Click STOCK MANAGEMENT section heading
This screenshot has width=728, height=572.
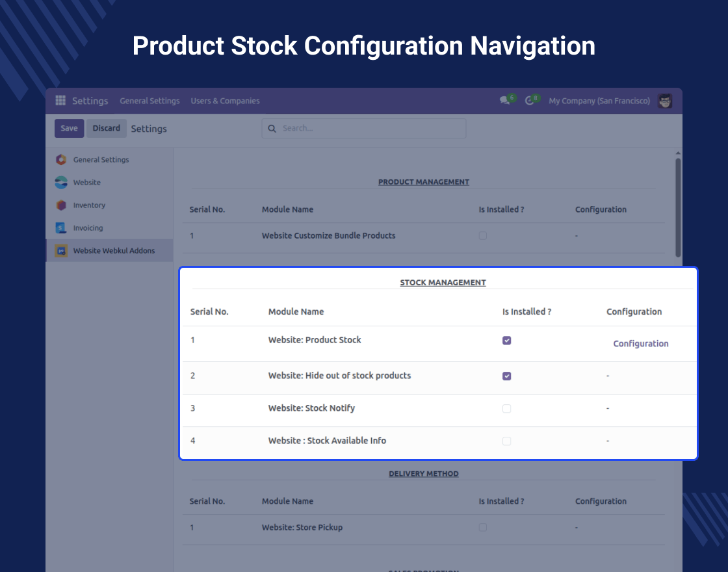(x=443, y=282)
